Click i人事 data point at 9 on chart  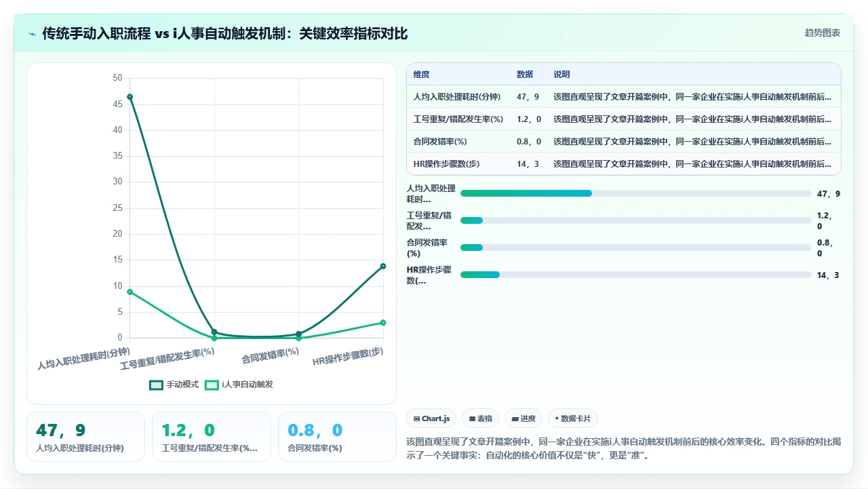tap(130, 292)
